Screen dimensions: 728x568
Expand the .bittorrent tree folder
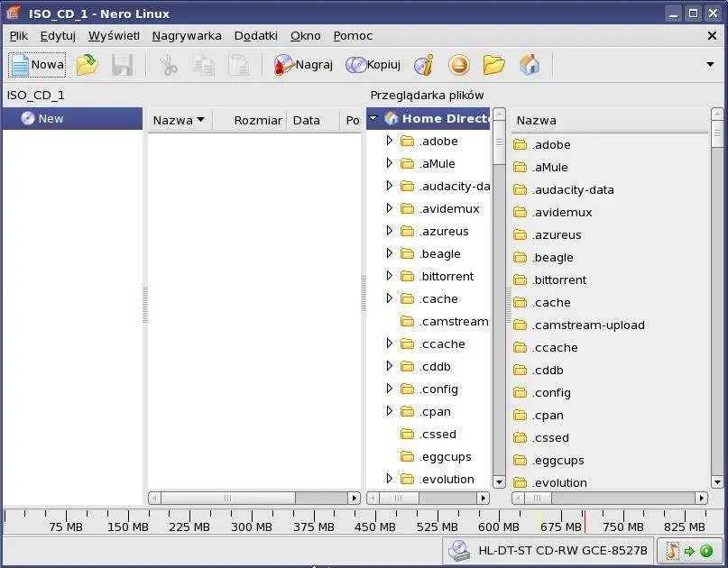390,276
